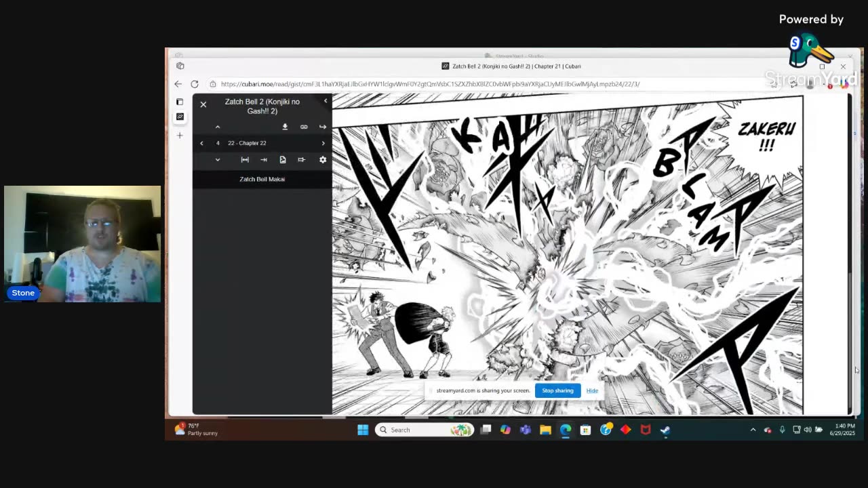Open volume control from system tray
The height and width of the screenshot is (488, 868).
(x=808, y=430)
